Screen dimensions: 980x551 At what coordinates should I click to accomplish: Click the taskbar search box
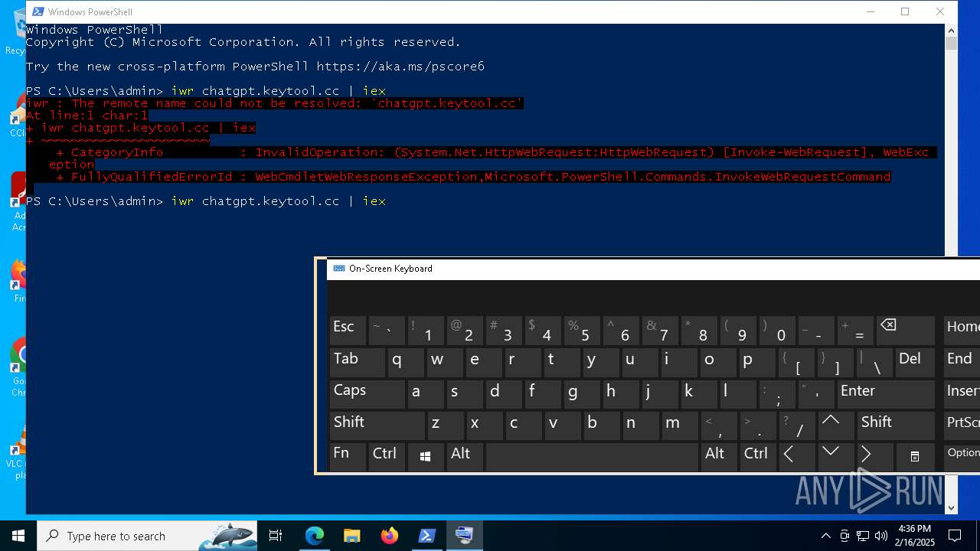[148, 536]
